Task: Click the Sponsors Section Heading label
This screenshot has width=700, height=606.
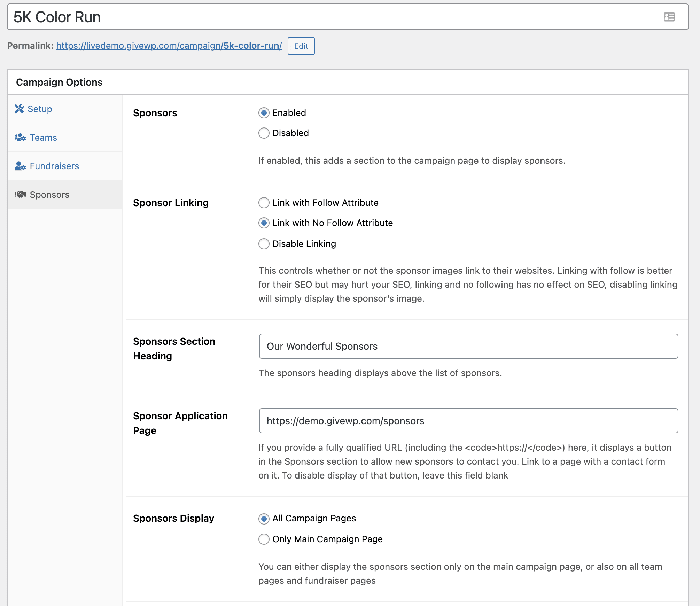Action: (174, 349)
